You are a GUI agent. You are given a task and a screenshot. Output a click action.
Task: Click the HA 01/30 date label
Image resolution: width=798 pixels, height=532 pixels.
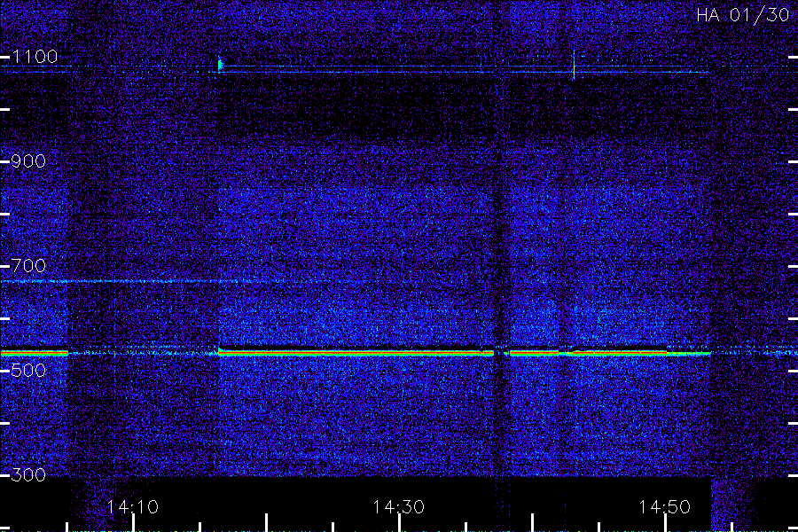pyautogui.click(x=742, y=15)
